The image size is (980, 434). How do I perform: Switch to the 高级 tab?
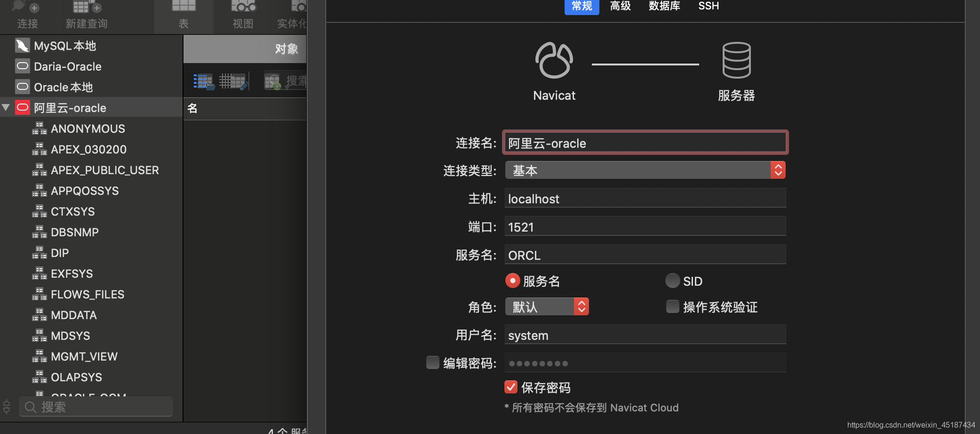click(620, 6)
